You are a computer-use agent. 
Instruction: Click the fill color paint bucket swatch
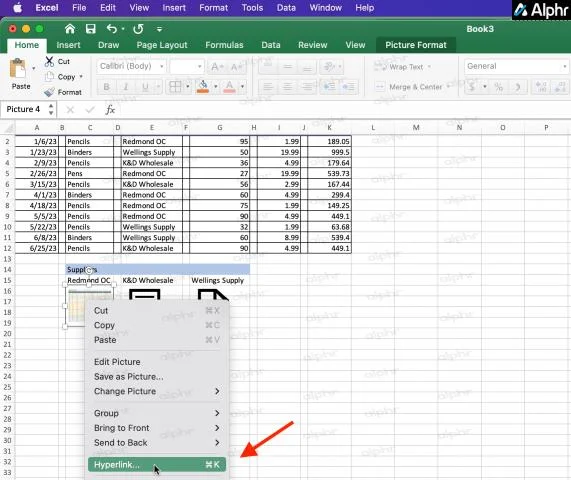click(203, 87)
